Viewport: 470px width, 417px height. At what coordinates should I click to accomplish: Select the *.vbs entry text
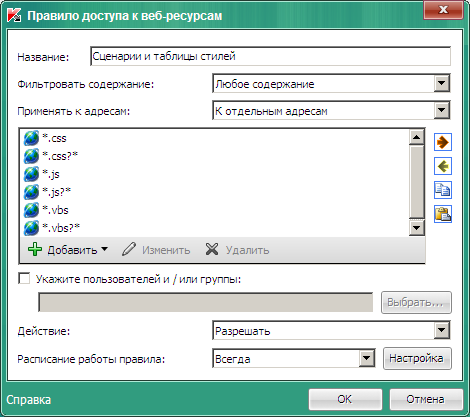click(55, 210)
